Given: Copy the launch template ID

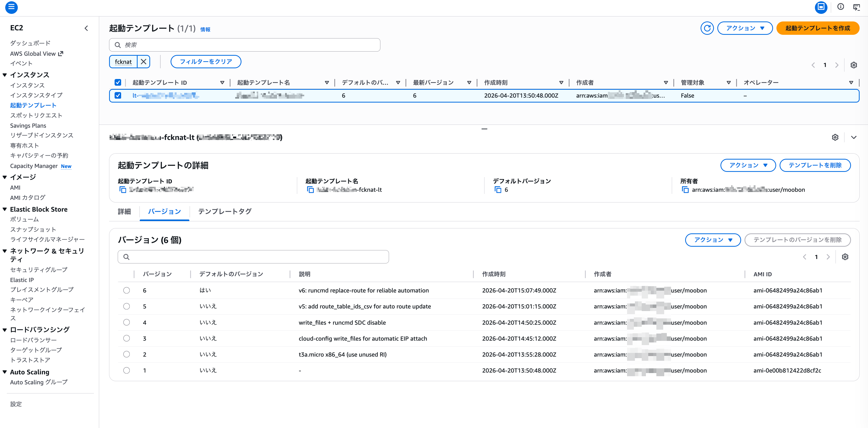Looking at the screenshot, I should point(123,190).
